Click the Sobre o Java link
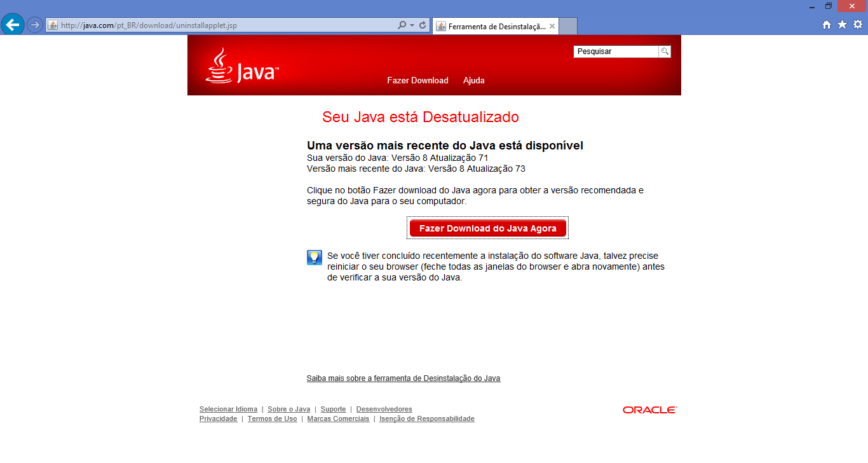 [288, 409]
